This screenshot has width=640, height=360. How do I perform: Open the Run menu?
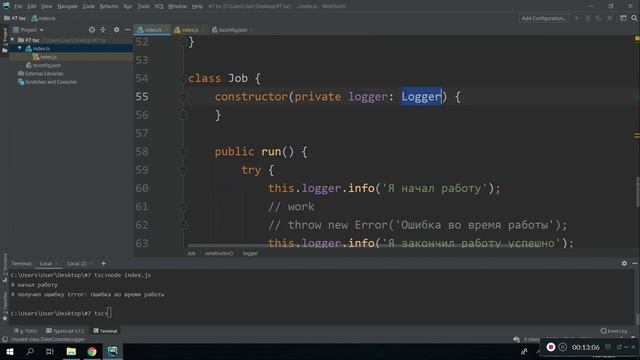[127, 6]
